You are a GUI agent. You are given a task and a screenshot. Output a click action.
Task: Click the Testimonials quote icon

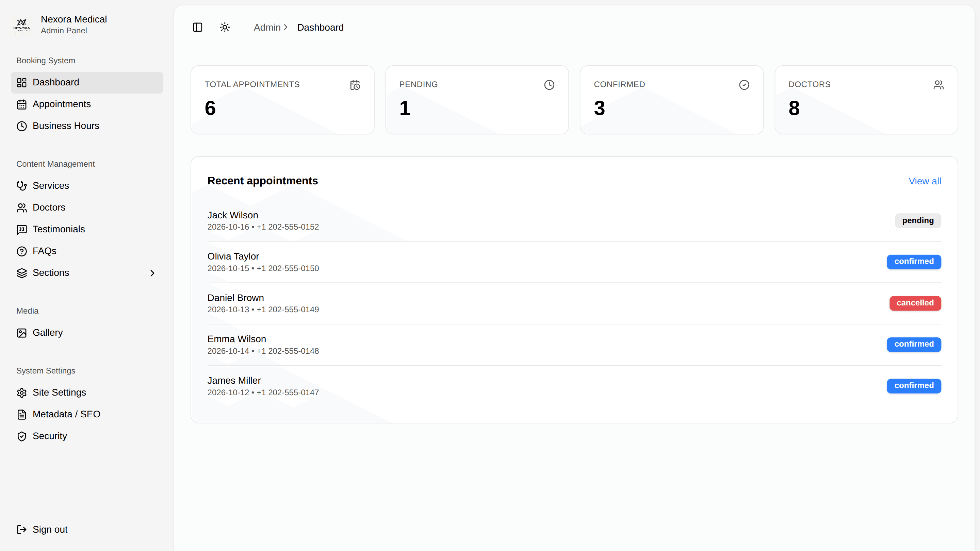pyautogui.click(x=22, y=229)
